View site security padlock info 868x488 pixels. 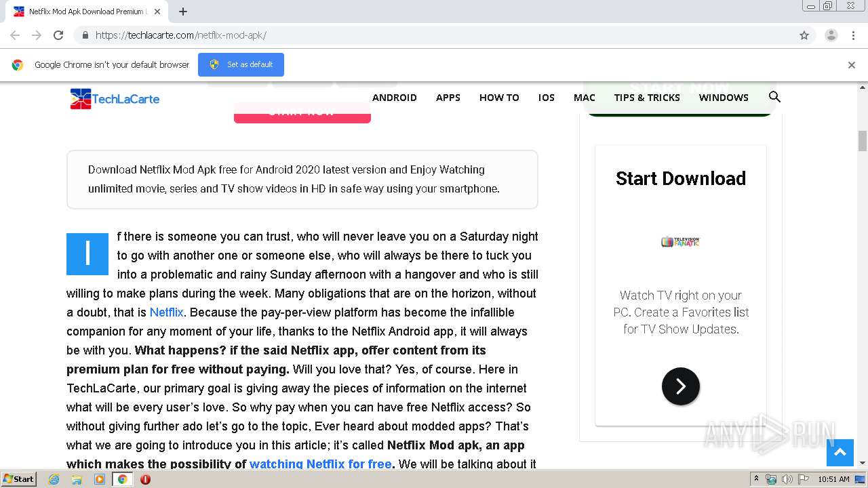pos(85,35)
